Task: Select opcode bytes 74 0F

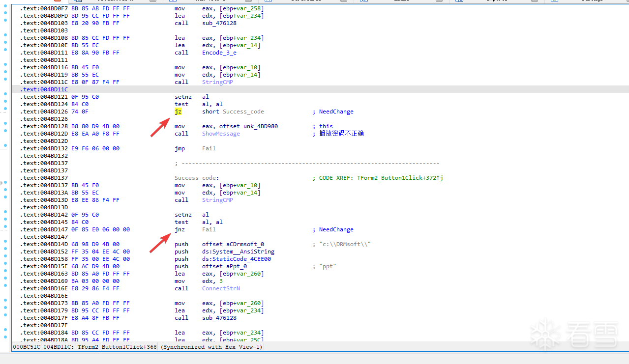Action: coord(80,112)
